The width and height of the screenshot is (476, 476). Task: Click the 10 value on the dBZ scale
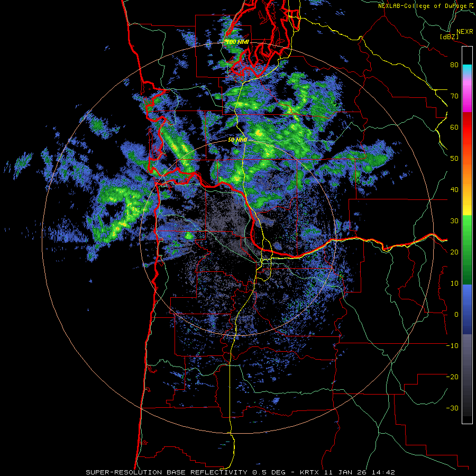[454, 283]
